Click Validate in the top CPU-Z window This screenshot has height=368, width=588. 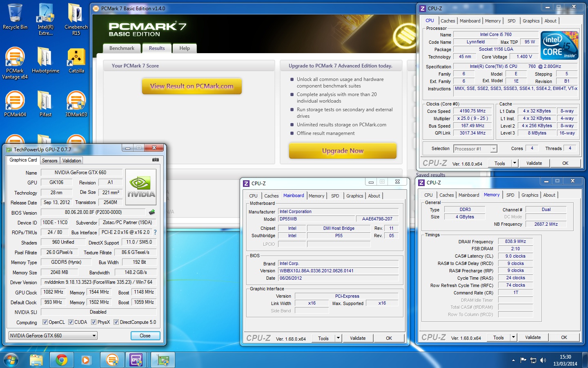(534, 163)
